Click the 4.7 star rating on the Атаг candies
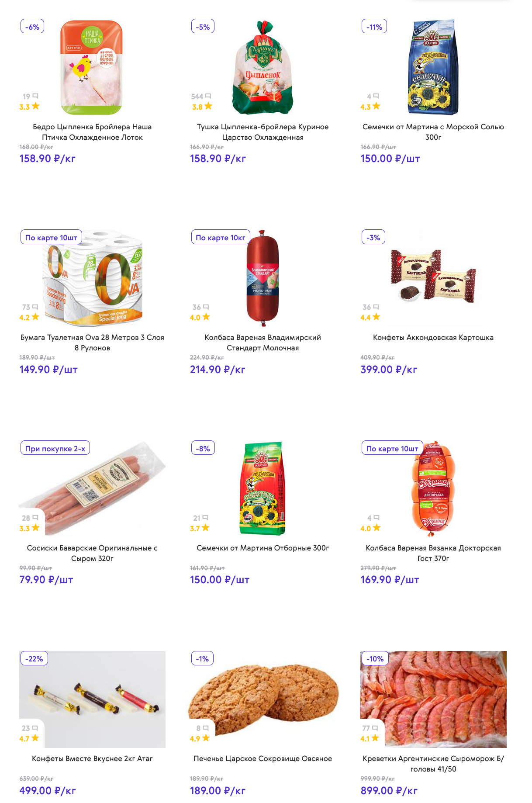 coord(29,738)
